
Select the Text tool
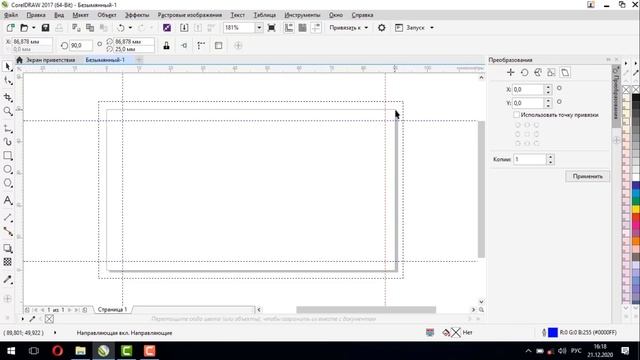[8, 200]
